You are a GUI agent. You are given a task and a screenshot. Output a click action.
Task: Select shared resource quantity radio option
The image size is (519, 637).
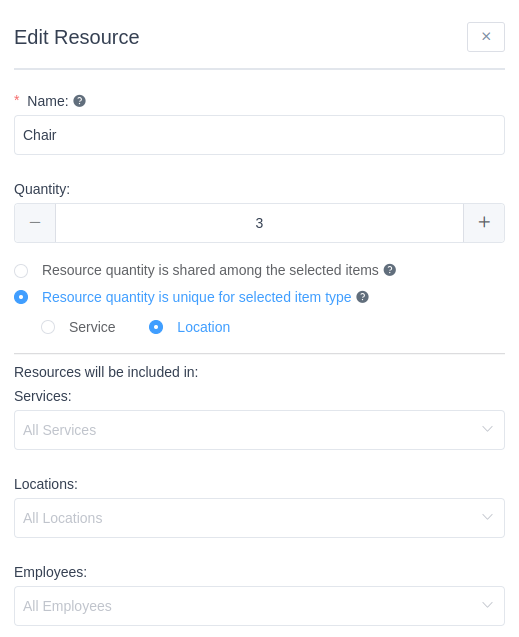coord(21,271)
